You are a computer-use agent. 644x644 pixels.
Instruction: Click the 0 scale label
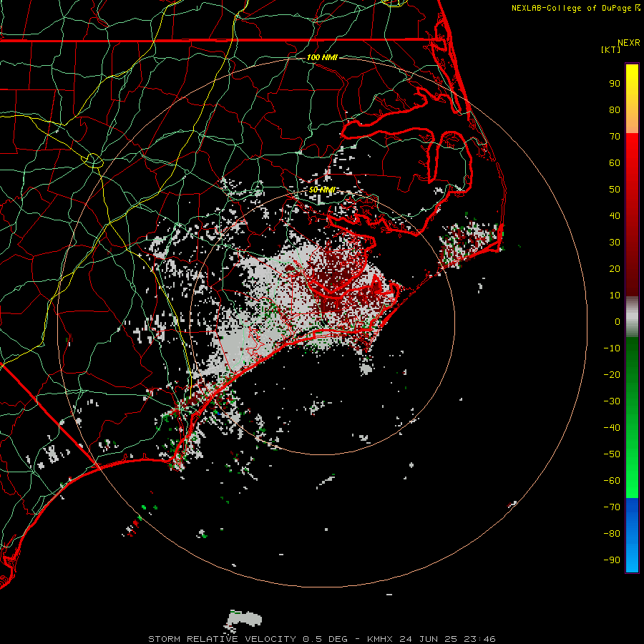tap(618, 322)
